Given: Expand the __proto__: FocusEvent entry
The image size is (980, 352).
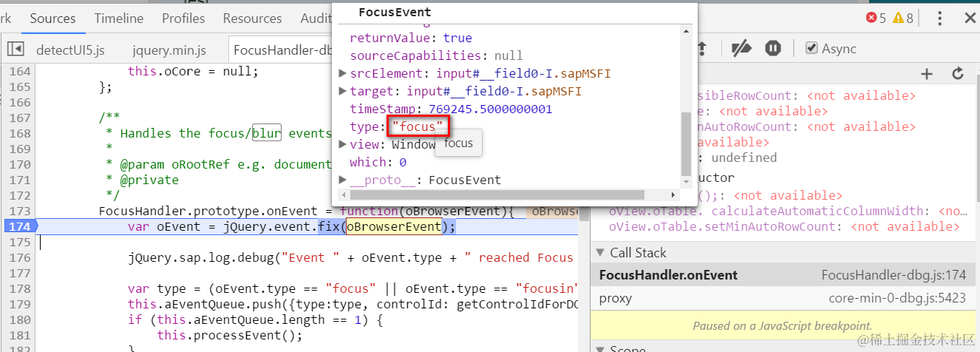Looking at the screenshot, I should pos(342,180).
